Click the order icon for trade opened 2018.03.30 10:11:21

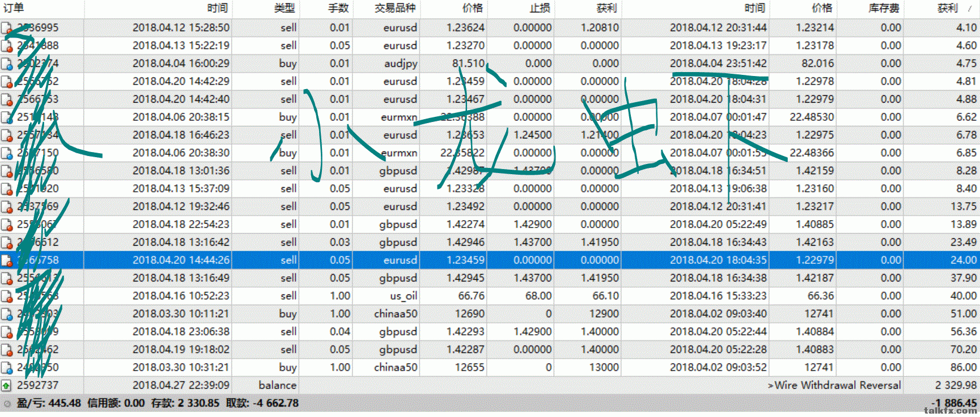click(7, 314)
